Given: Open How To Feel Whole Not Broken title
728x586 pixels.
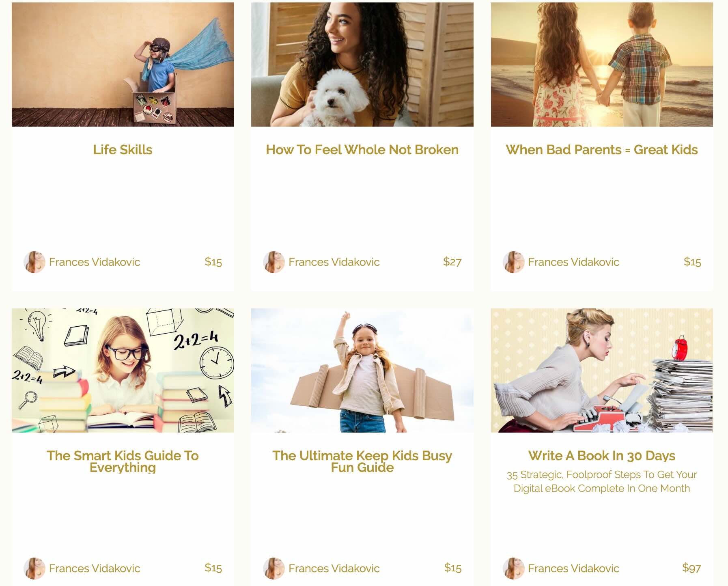Looking at the screenshot, I should click(x=362, y=150).
